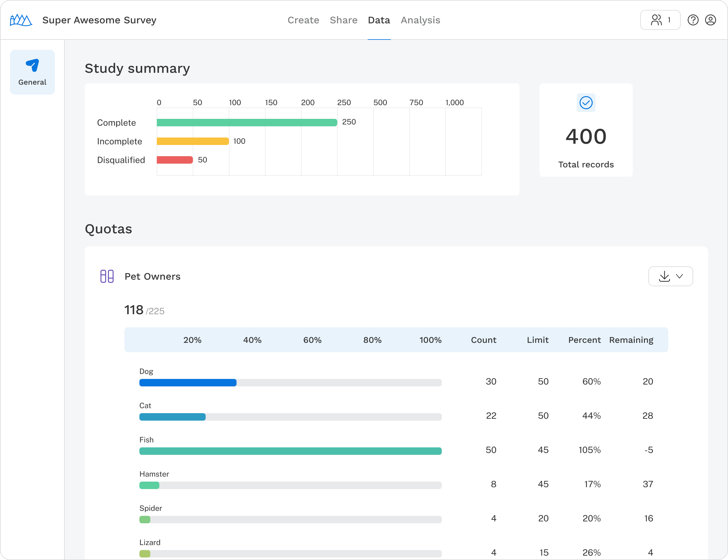This screenshot has height=560, width=728.
Task: Click the Quotas heading
Action: 108,229
